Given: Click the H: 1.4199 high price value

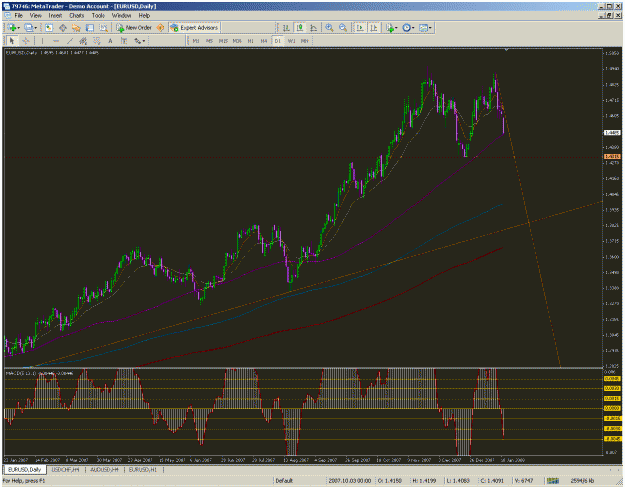Looking at the screenshot, I should click(425, 481).
